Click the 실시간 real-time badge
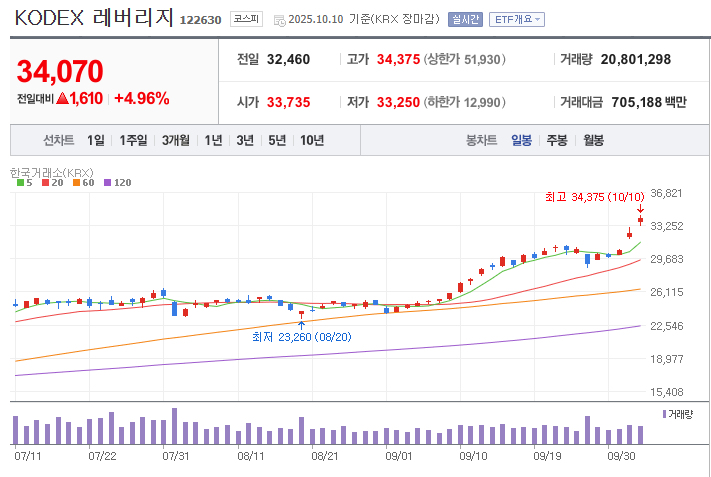Screen dimensions: 711x477 tap(465, 19)
